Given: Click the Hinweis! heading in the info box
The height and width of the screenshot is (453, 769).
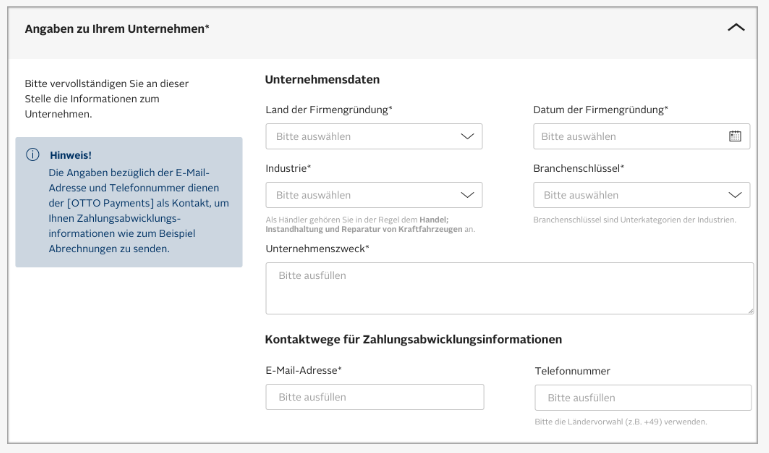Looking at the screenshot, I should (70, 155).
